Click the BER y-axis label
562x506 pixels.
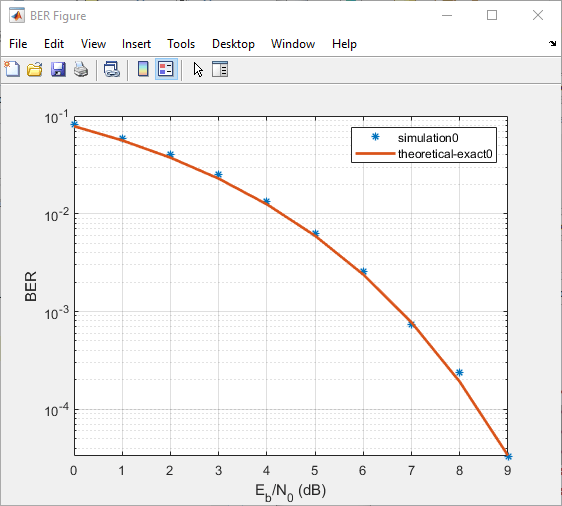(31, 286)
